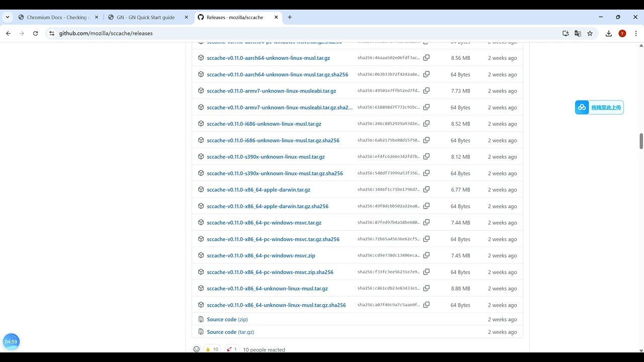Download sccache-v0.11.0-armv7-unknown-linux-musleabi.tar.gz

tap(271, 91)
